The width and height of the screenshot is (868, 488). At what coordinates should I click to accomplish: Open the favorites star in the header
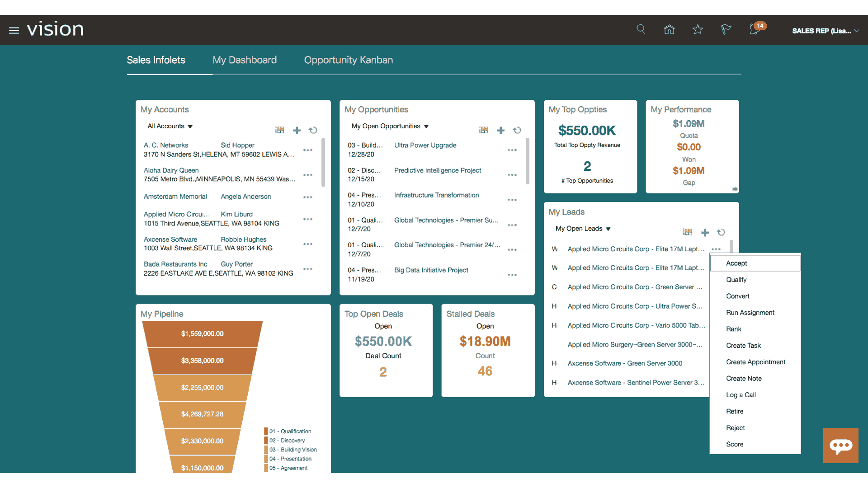[698, 29]
